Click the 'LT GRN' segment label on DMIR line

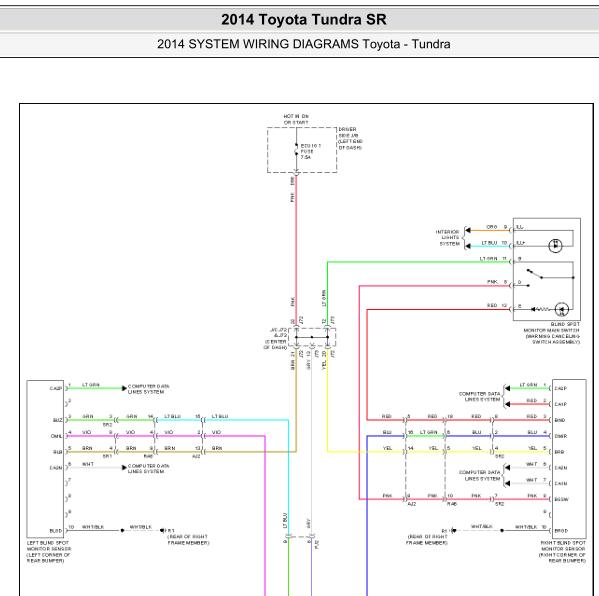click(428, 432)
